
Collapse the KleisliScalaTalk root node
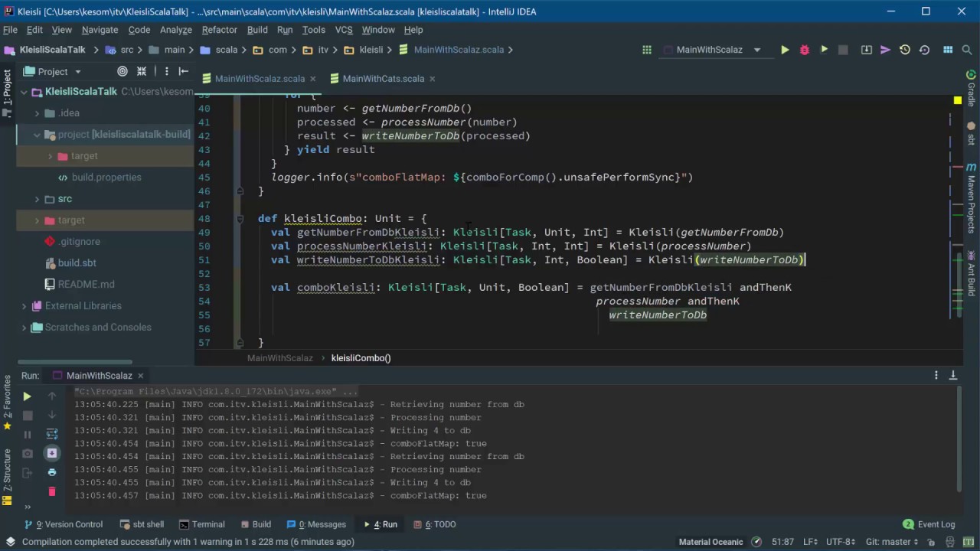24,92
